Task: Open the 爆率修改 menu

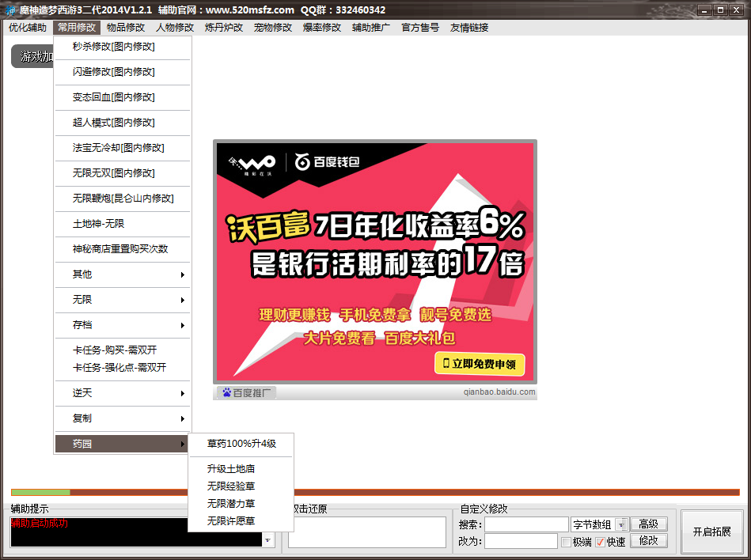Action: click(x=322, y=27)
